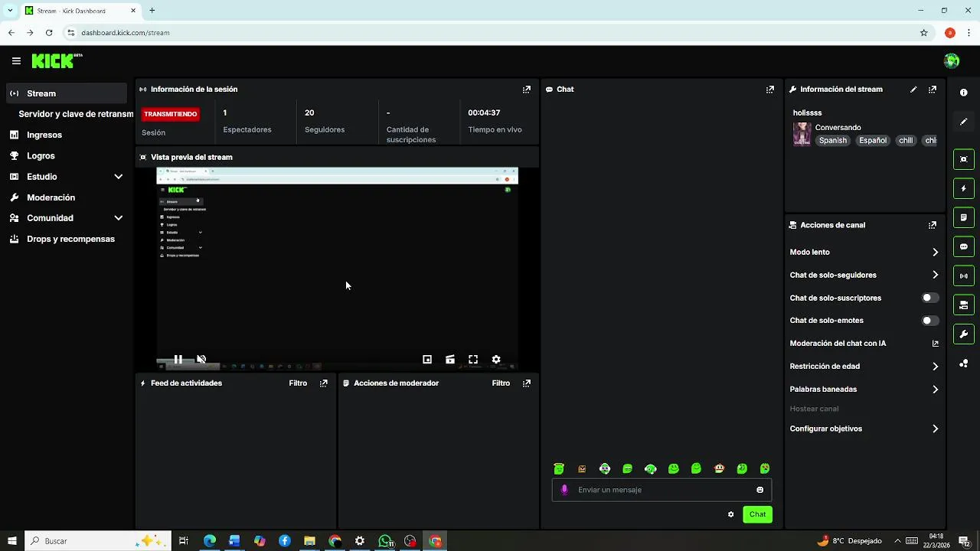Open Modo lento options arrow
Viewport: 980px width, 551px height.
[935, 252]
